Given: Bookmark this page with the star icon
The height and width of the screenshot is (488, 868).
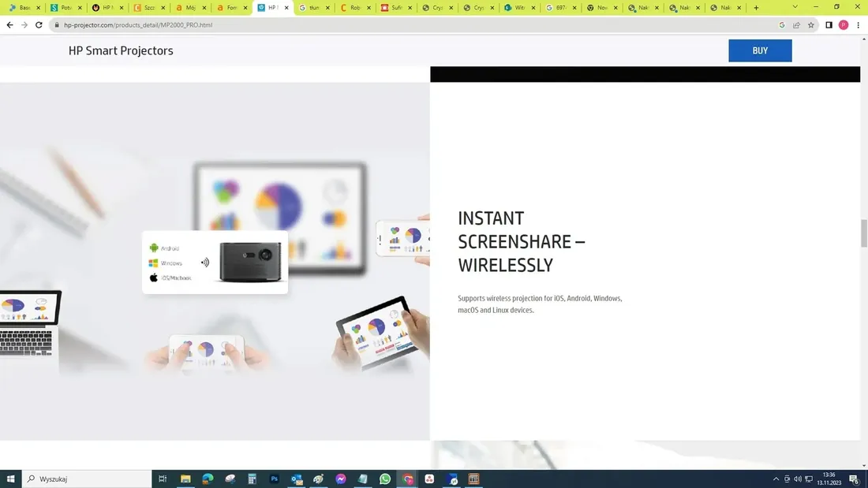Looking at the screenshot, I should pyautogui.click(x=810, y=25).
